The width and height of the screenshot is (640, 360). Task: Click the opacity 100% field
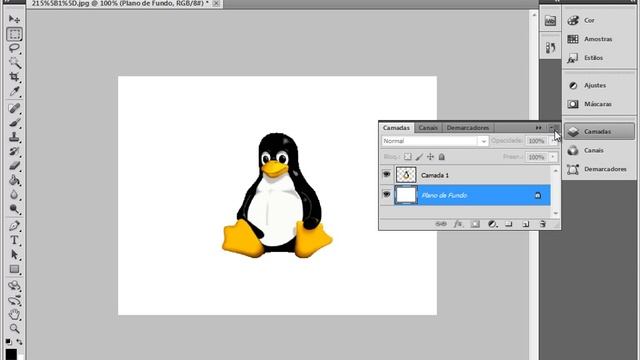click(537, 141)
